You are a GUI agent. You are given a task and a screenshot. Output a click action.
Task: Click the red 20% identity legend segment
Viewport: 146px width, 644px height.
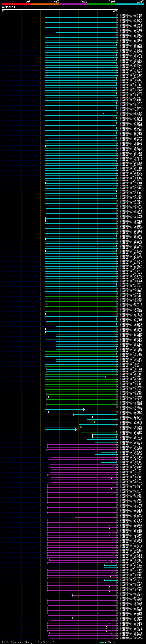16,4
